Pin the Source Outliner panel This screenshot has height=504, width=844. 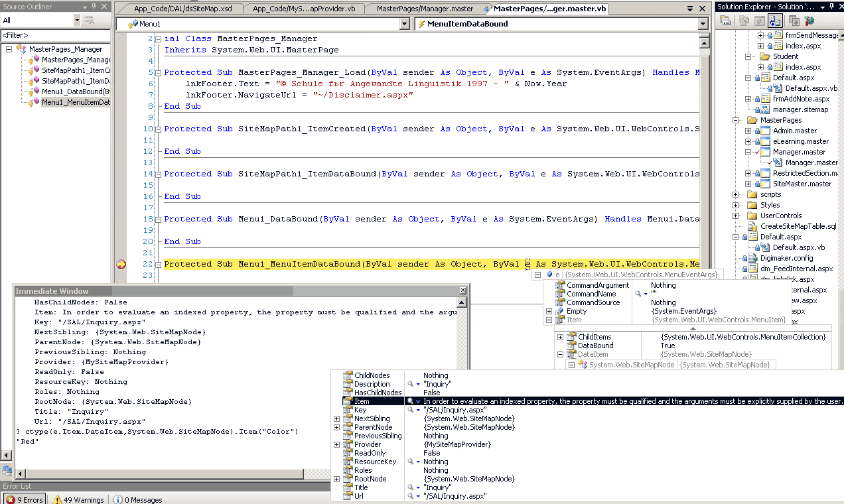point(94,7)
